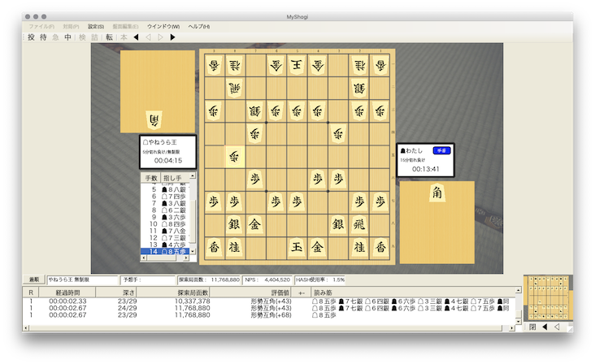The width and height of the screenshot is (595, 364).
Task: Click the bishop 角 in my hand tray
Action: (x=437, y=193)
